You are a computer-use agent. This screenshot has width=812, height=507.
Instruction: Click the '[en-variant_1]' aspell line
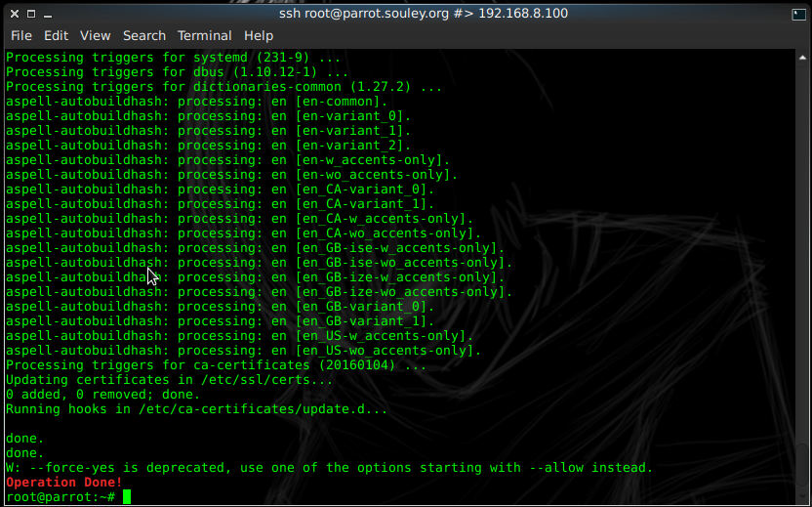[209, 131]
